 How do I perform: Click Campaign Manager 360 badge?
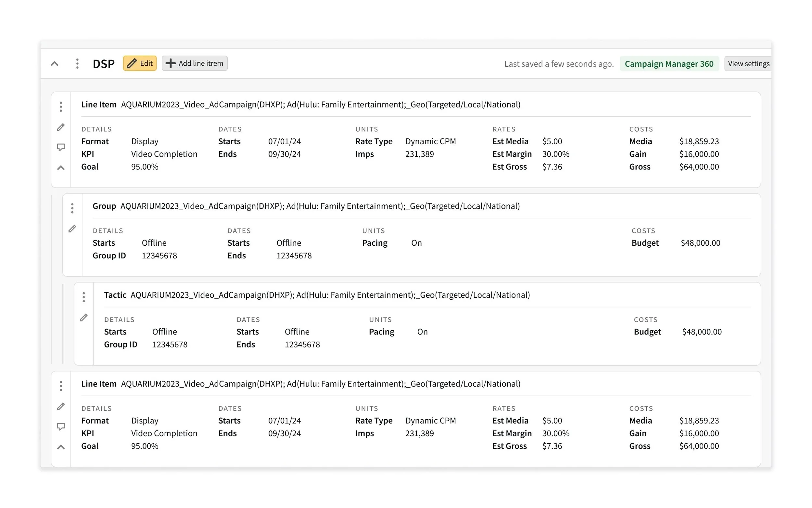point(669,63)
